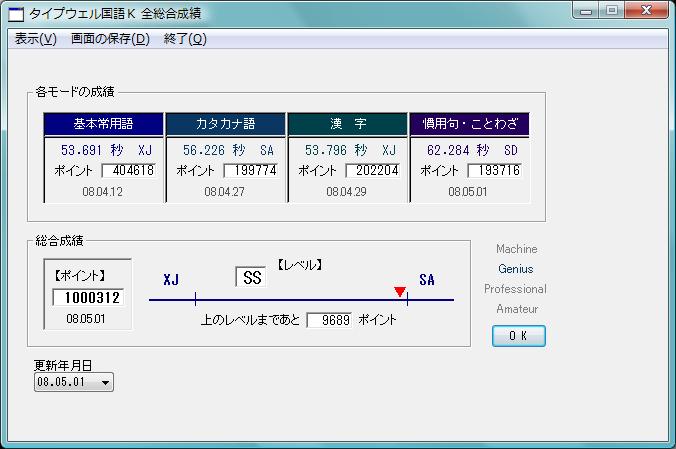Click the 53.691 秒 time text
Screen dimensions: 676x449
click(92, 150)
